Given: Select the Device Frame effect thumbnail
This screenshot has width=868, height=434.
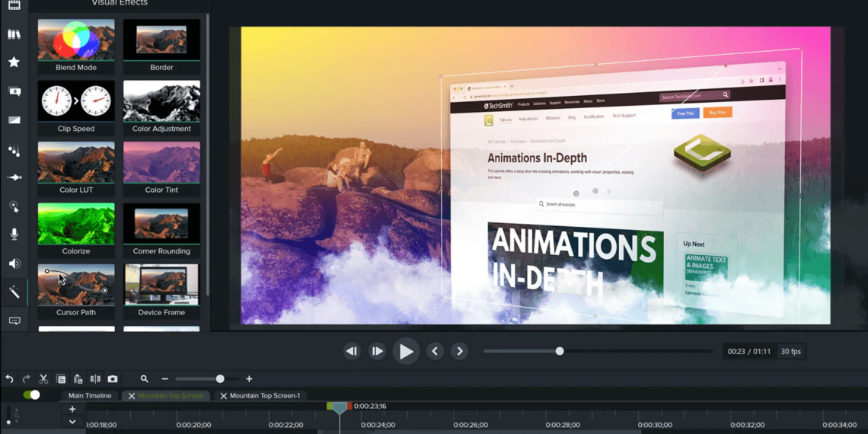Looking at the screenshot, I should coord(161,292).
